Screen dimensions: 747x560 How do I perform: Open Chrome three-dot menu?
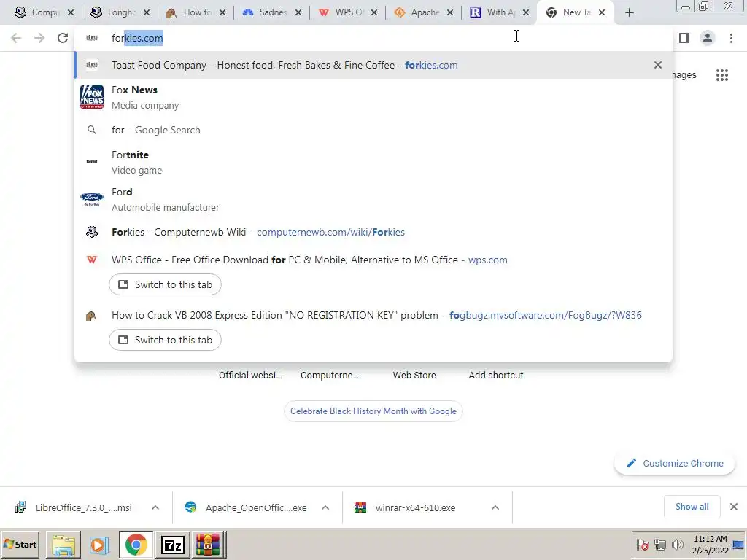731,38
